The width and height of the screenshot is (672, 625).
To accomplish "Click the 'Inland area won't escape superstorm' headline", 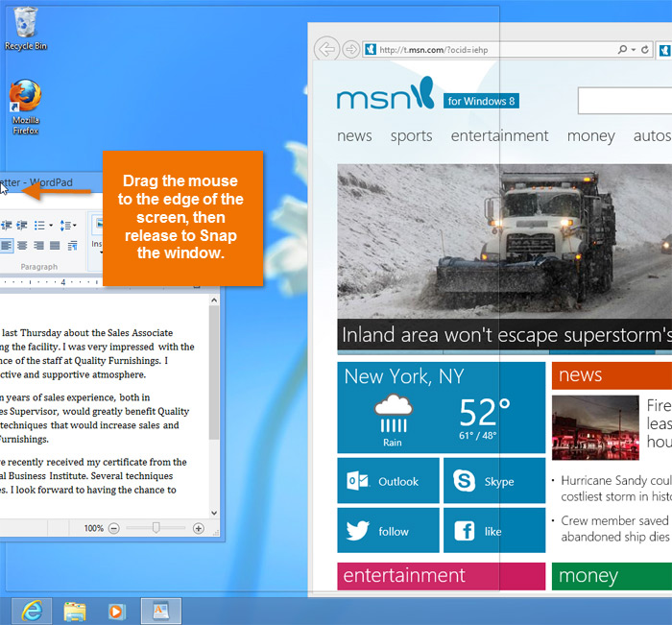I will tap(507, 335).
